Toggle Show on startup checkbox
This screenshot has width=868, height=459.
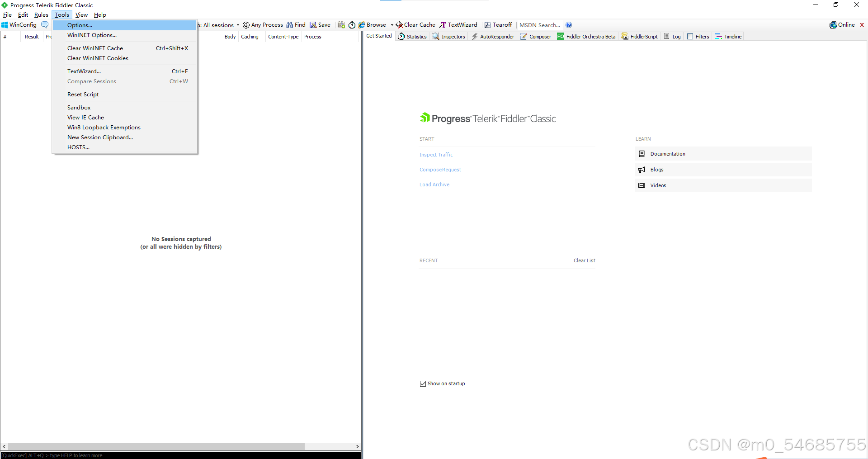pyautogui.click(x=423, y=383)
